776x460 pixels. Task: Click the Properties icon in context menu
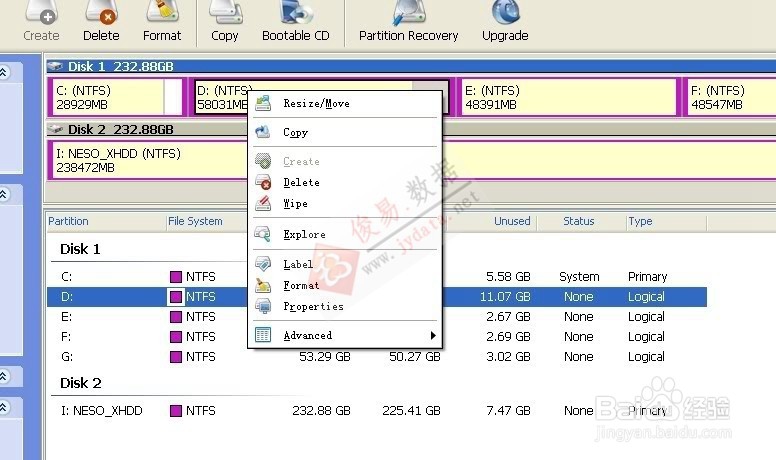(x=263, y=306)
